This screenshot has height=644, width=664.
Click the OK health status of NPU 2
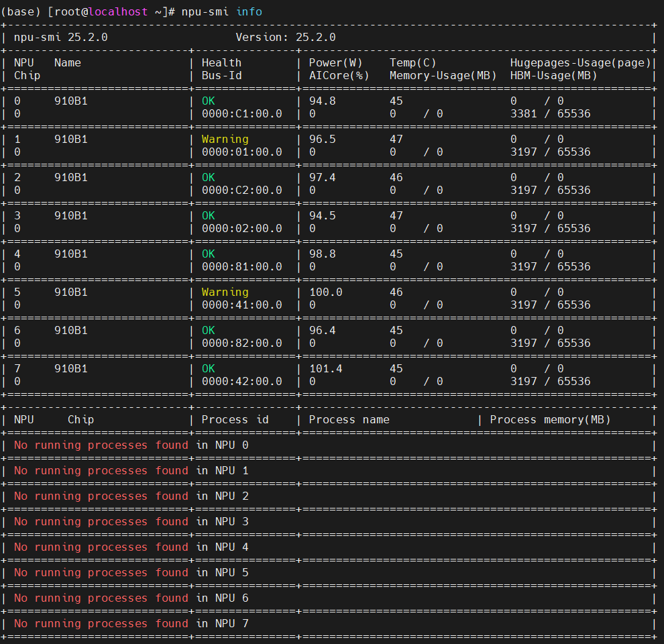tap(209, 178)
